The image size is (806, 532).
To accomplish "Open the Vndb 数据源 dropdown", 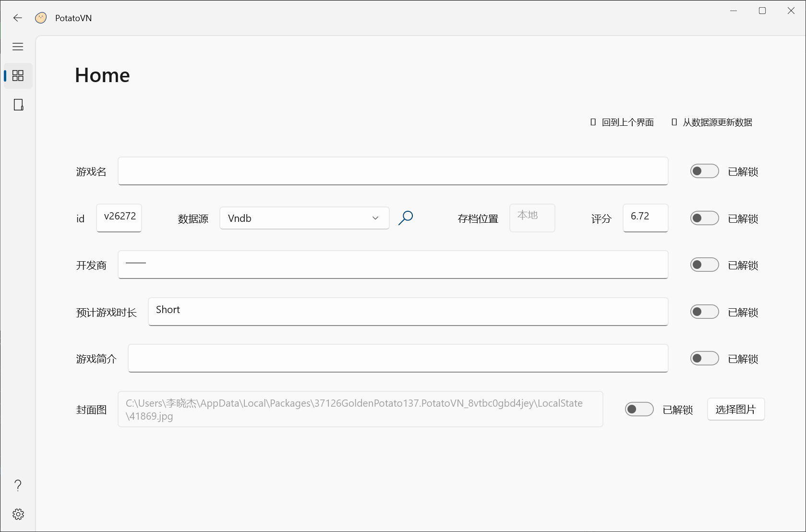I will (x=304, y=218).
